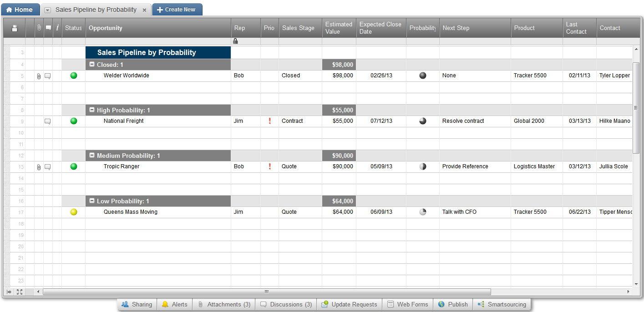Open the sheet tab dropdown arrow
Screen dimensions: 644x312
coord(47,10)
